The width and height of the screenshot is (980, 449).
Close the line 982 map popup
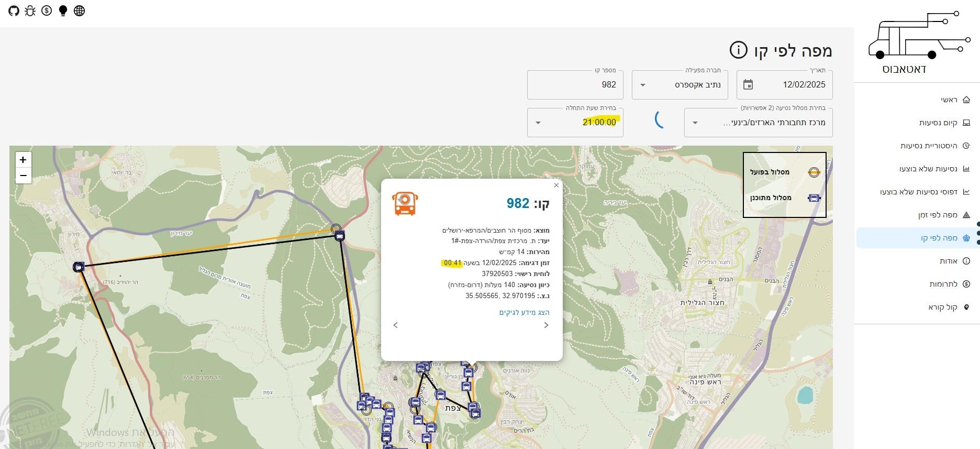(x=556, y=185)
